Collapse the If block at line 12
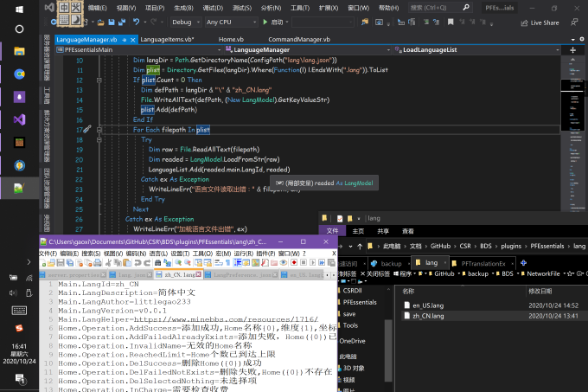Viewport: 588px width, 392px height. [x=99, y=80]
